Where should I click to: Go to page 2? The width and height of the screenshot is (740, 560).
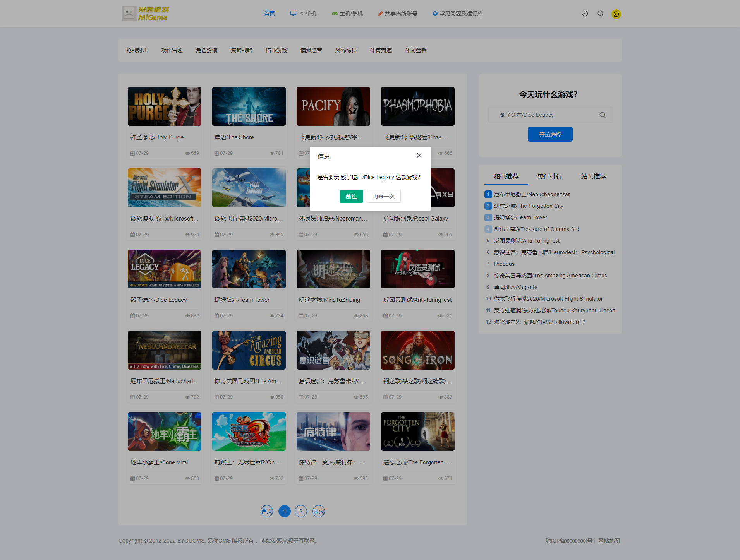coord(301,511)
